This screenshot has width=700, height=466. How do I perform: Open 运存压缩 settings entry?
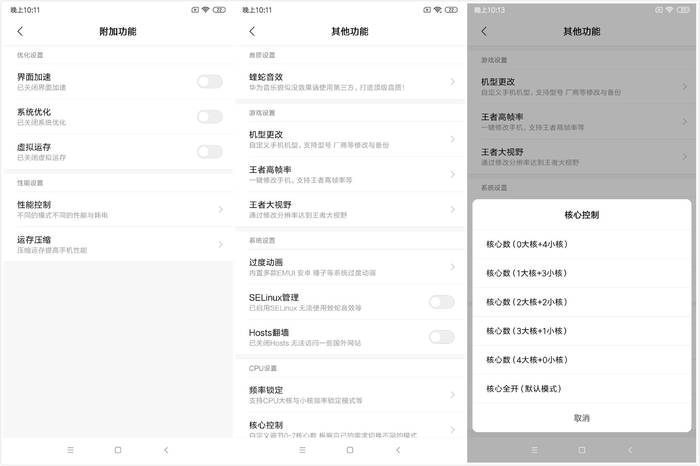[118, 245]
